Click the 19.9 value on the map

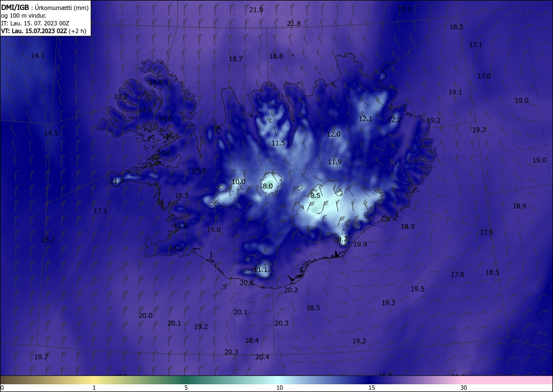coord(360,244)
